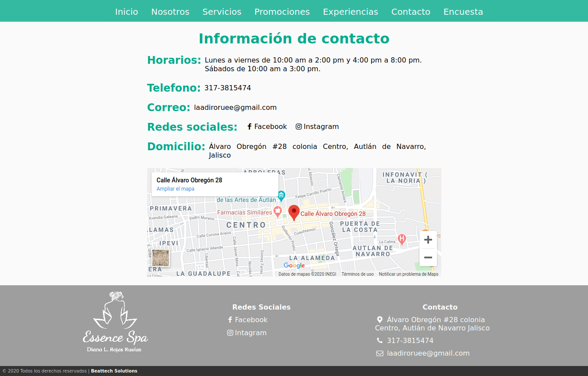Image resolution: width=588 pixels, height=376 pixels.
Task: Open the Encuesta page
Action: pos(463,12)
